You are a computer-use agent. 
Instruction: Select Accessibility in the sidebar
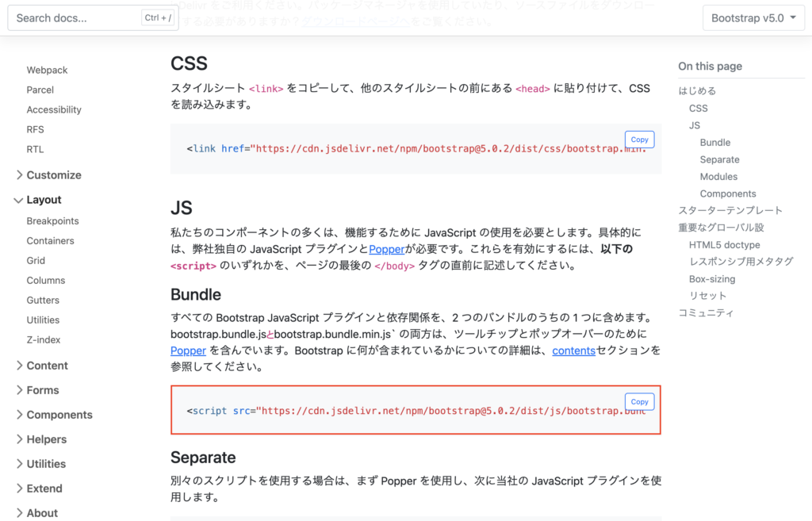pos(54,110)
